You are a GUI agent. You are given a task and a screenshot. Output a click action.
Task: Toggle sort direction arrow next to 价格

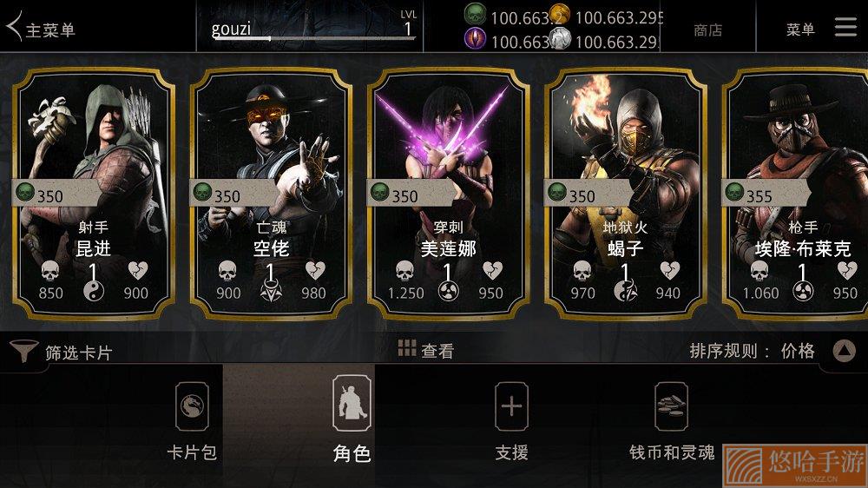coord(844,351)
